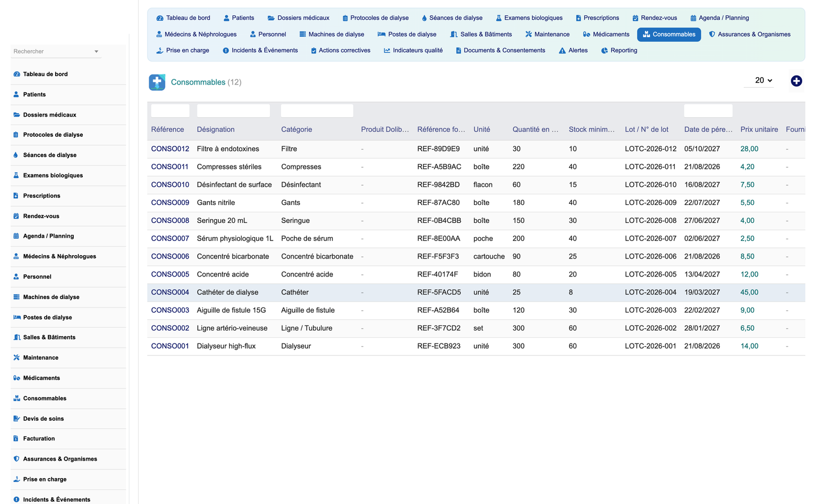Click the Protocoles de dialyse sidebar clipboard icon
Viewport: 814px width, 504px height.
[x=16, y=135]
